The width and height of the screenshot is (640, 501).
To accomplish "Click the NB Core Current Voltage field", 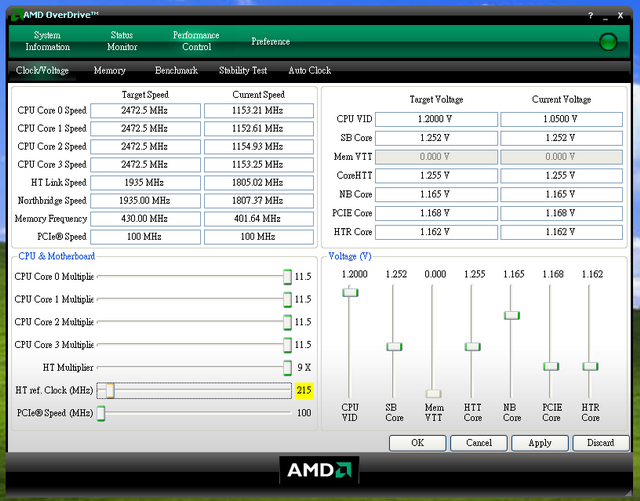I will [x=561, y=194].
